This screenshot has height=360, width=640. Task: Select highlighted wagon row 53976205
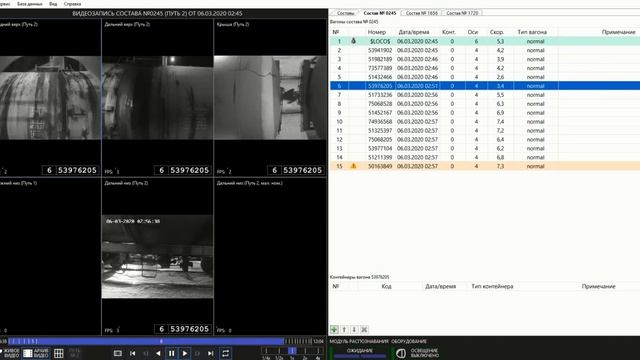point(485,86)
